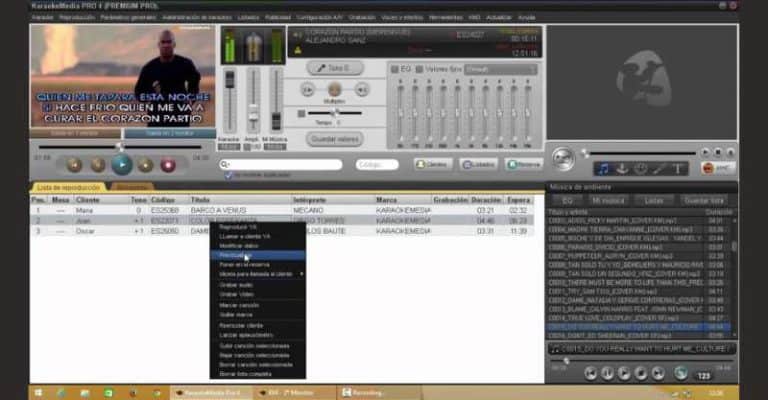
Task: Toggle the mute button under Mi Música fader
Action: 274,147
